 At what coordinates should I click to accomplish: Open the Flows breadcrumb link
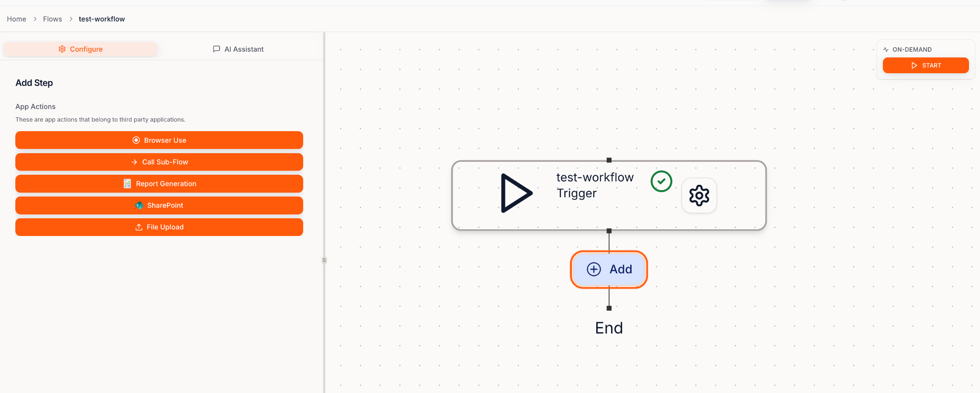(x=53, y=19)
